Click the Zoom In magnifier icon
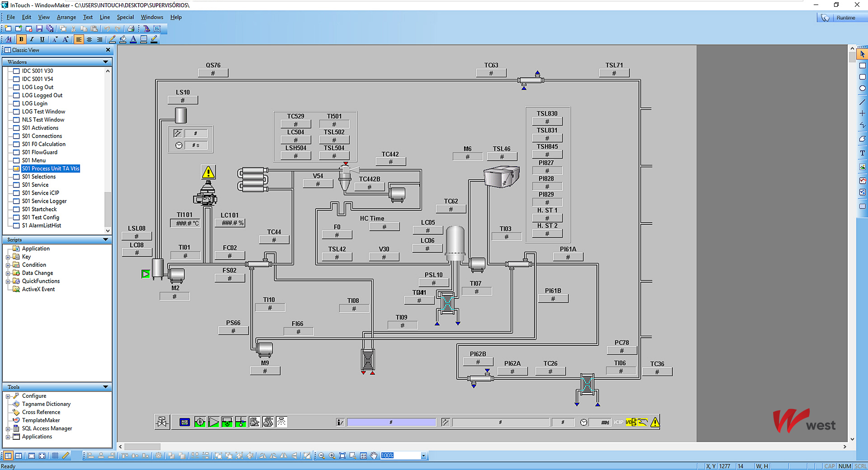This screenshot has width=868, height=470. 332,456
